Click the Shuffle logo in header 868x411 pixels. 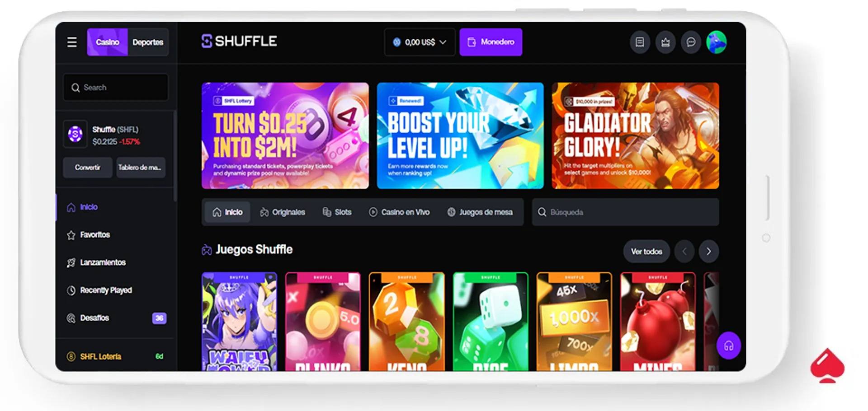tap(239, 41)
